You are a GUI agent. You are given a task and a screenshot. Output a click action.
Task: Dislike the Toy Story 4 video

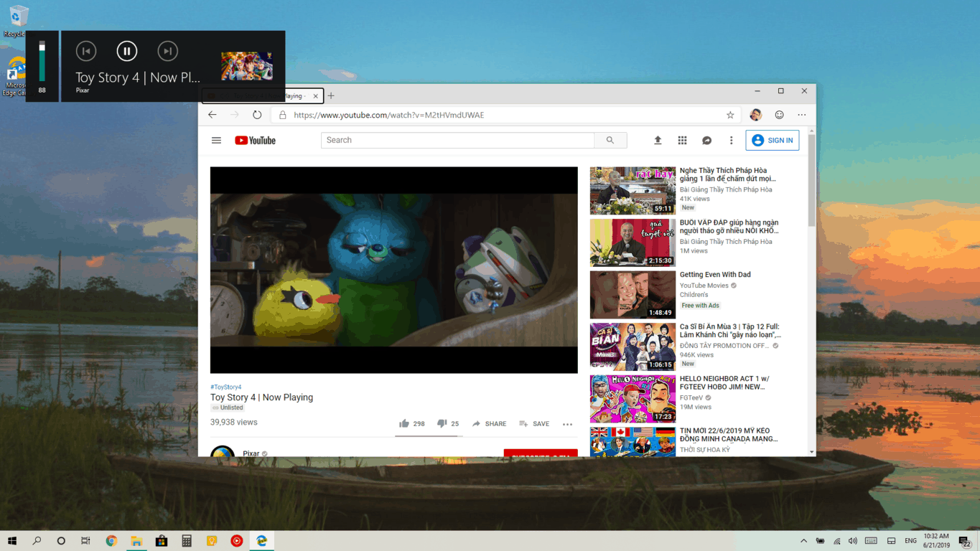pyautogui.click(x=442, y=423)
